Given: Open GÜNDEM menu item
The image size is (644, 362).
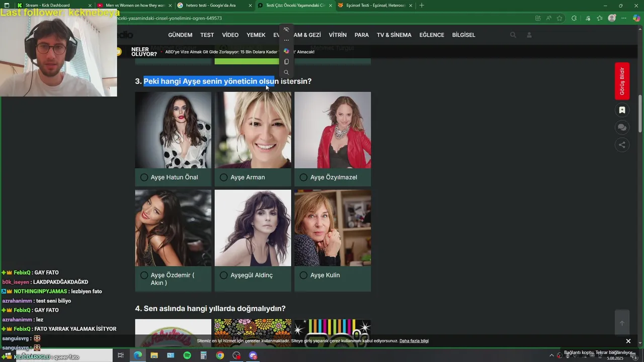Looking at the screenshot, I should coord(180,35).
